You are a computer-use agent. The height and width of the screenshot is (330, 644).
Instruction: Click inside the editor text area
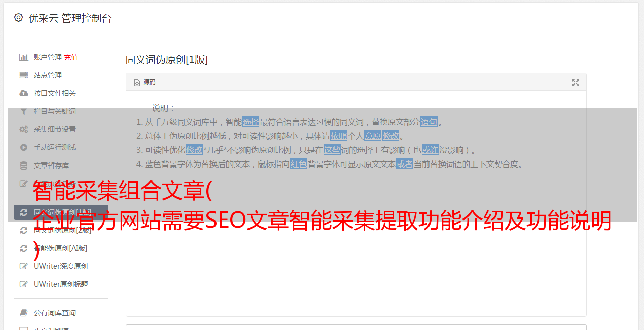coord(356,241)
